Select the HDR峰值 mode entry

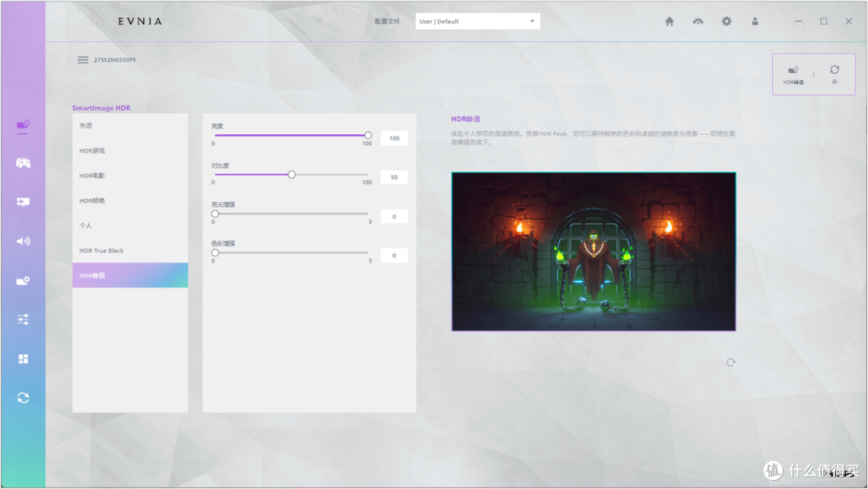click(130, 275)
